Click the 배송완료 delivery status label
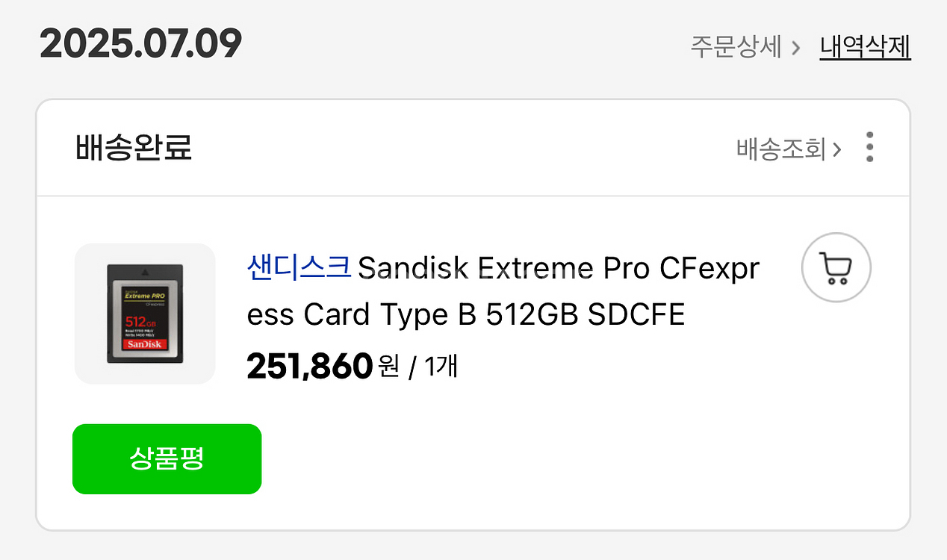This screenshot has width=947, height=560. pos(134,148)
